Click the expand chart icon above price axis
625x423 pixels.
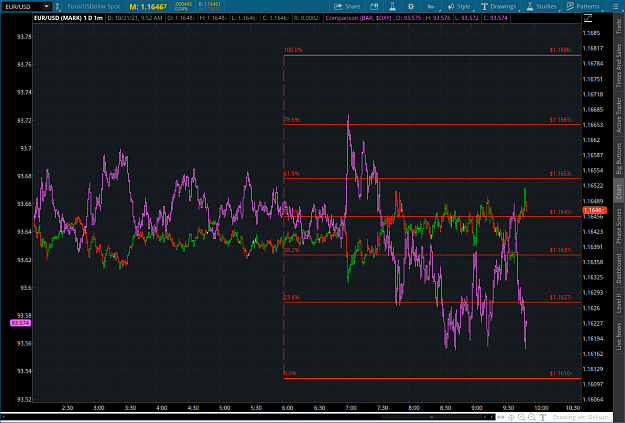588,18
